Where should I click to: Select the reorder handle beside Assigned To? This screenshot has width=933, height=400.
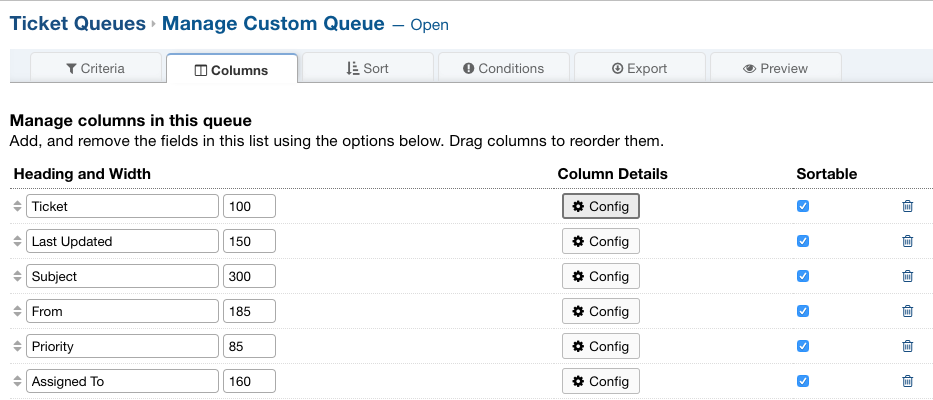tap(17, 381)
